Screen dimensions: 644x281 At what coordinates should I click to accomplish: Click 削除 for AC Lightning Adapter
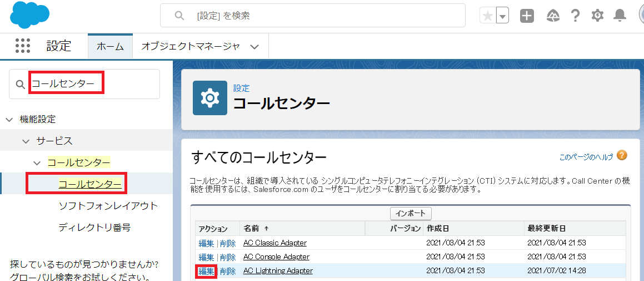pyautogui.click(x=228, y=271)
